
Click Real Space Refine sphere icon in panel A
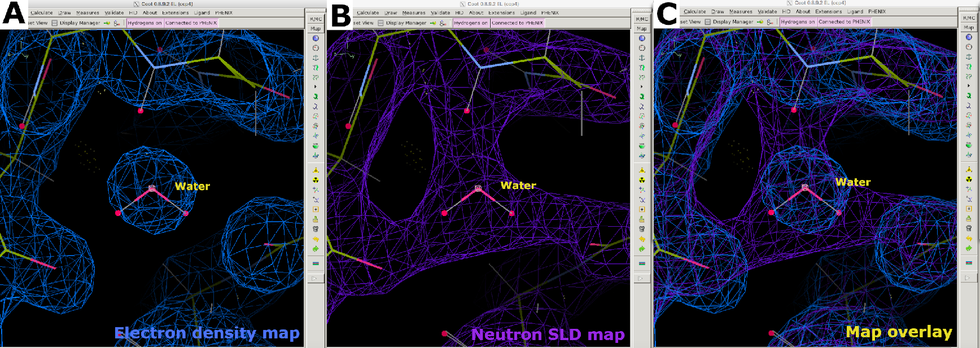point(316,38)
